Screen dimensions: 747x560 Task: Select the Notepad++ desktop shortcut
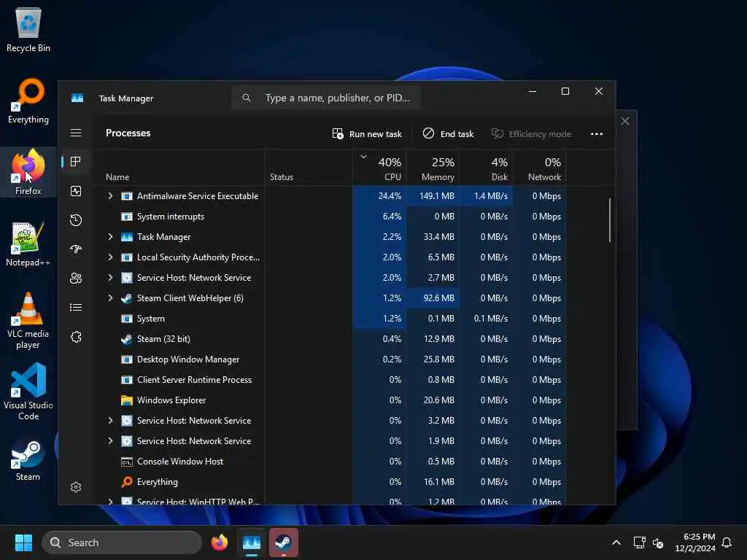click(x=28, y=244)
